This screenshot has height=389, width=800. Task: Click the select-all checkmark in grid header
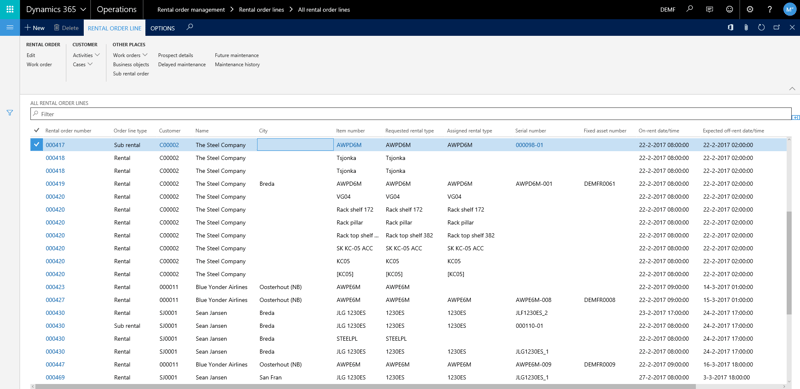[x=36, y=130]
